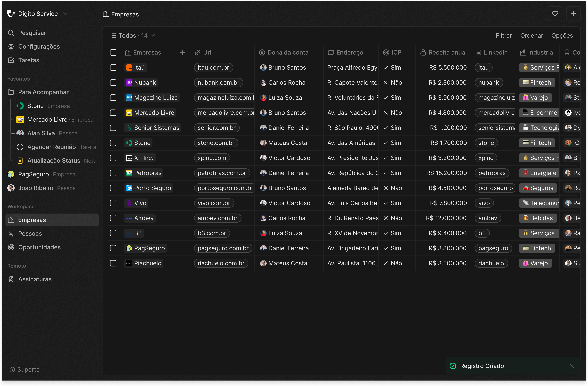Check the Petrobras row checkbox
This screenshot has height=386, width=588.
pos(113,173)
